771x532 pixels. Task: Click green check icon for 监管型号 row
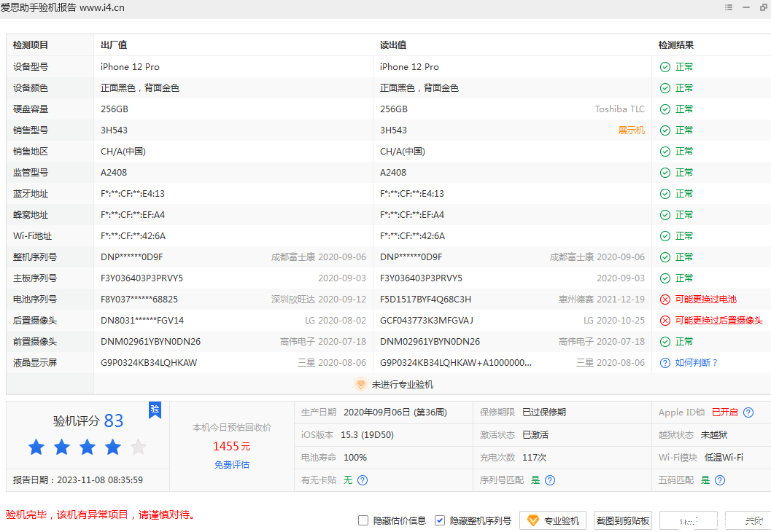665,173
